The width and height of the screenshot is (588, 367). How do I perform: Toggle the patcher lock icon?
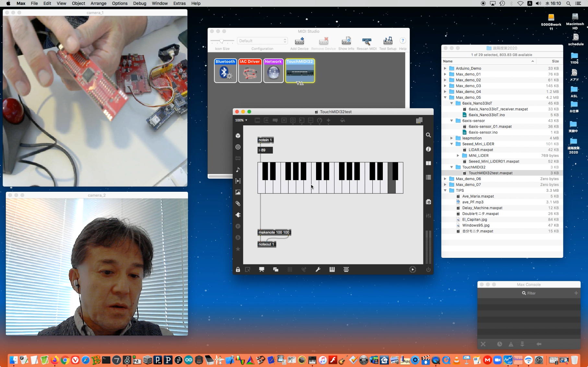pyautogui.click(x=238, y=270)
